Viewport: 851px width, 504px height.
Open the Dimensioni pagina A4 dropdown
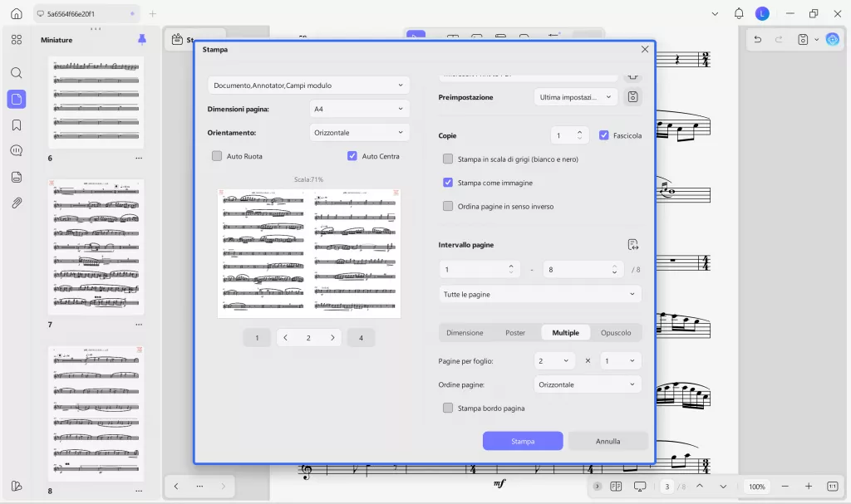coord(359,107)
